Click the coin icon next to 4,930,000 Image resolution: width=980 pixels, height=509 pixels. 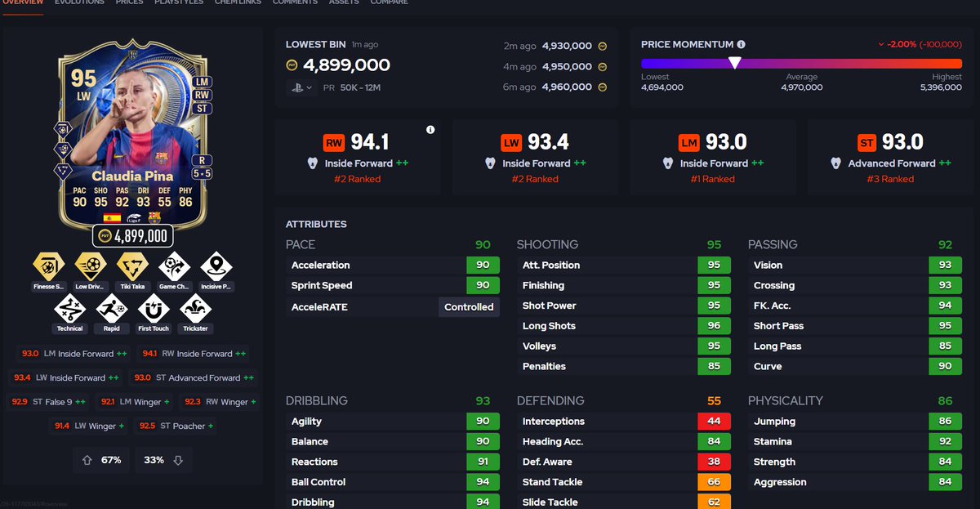tap(603, 47)
